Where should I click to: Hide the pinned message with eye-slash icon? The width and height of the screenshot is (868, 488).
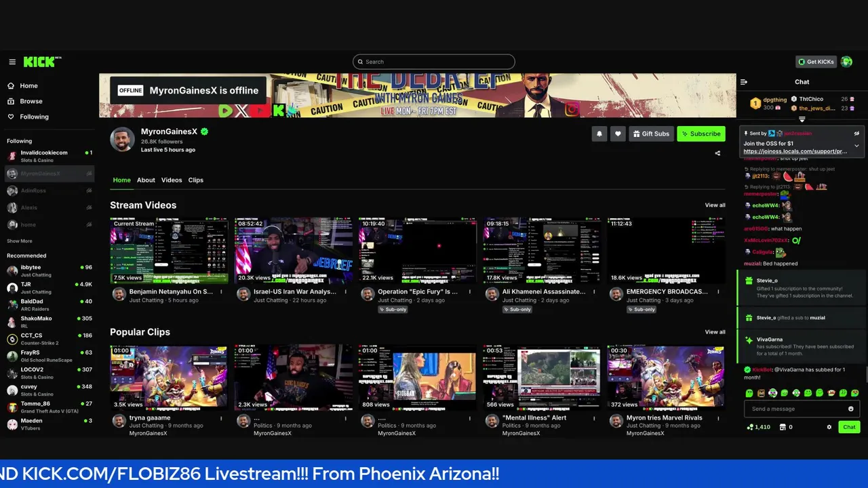click(x=856, y=134)
